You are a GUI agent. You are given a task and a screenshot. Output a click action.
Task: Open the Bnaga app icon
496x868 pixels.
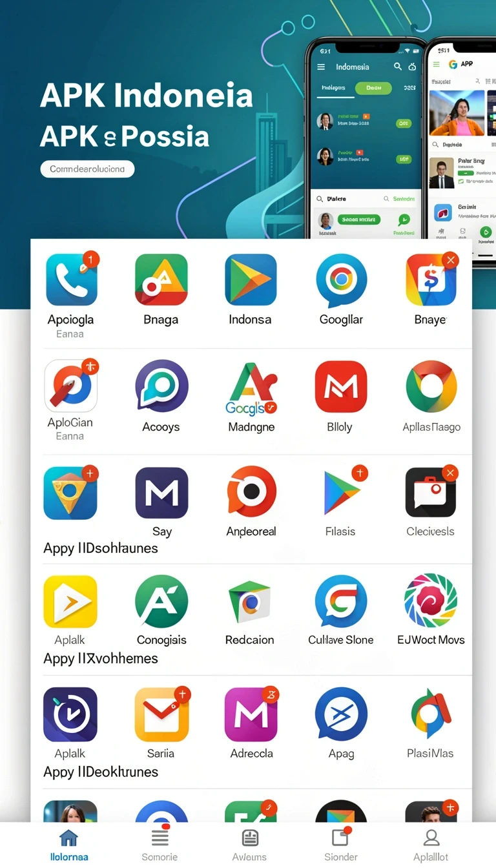point(161,280)
